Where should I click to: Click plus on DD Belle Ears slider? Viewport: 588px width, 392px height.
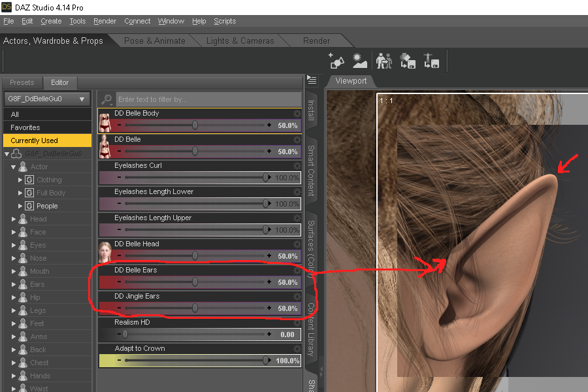[269, 282]
